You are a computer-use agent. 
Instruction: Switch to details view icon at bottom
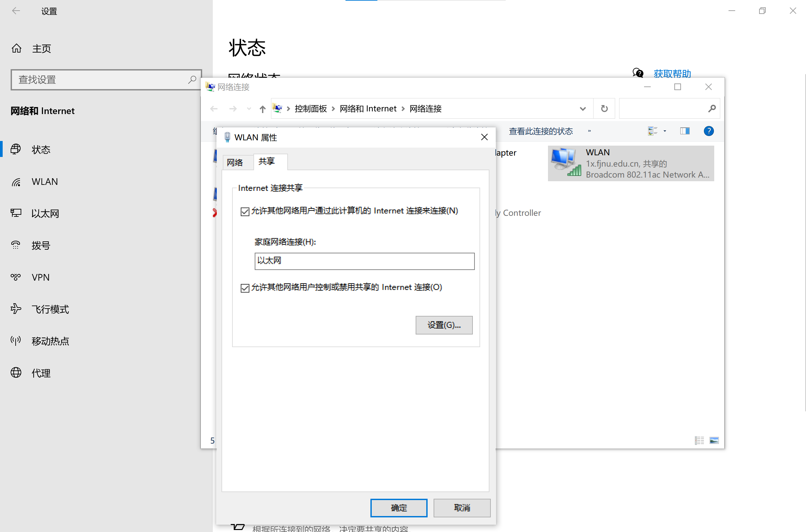(x=699, y=440)
